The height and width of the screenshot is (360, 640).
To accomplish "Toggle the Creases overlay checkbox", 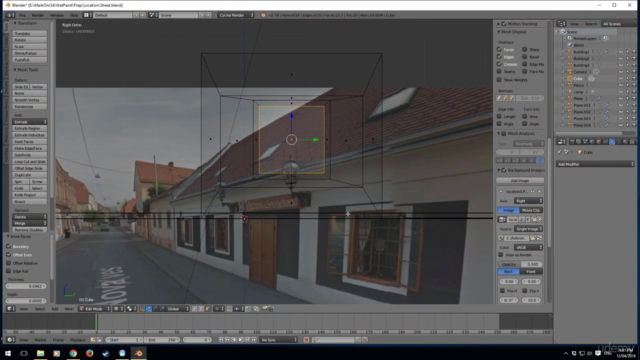I will (499, 64).
